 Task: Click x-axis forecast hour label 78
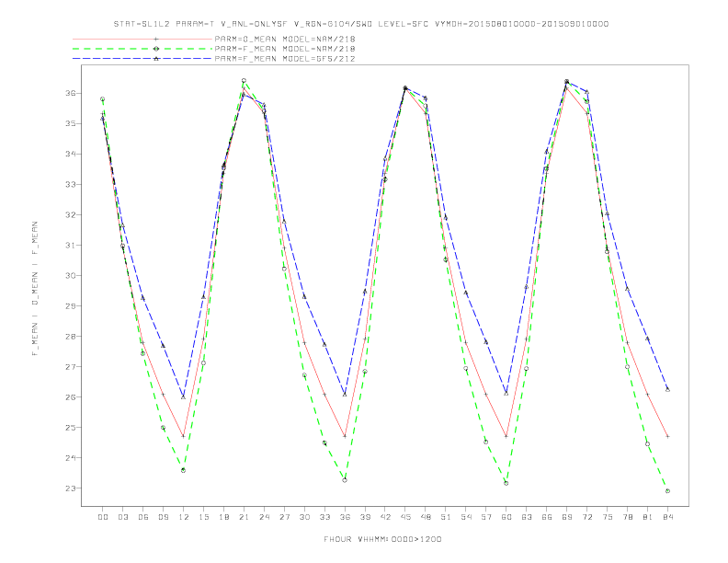[627, 517]
